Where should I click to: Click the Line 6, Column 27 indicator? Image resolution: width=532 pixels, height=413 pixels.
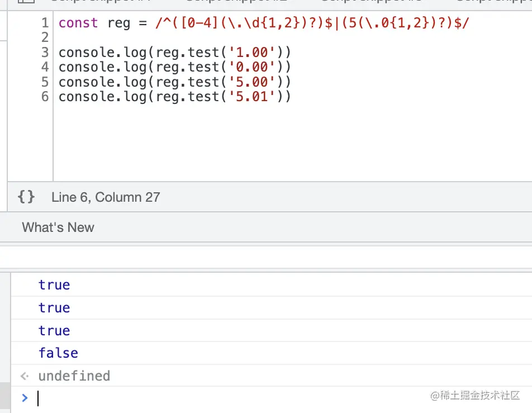coord(106,197)
